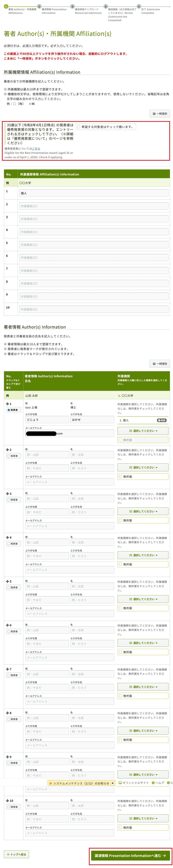This screenshot has width=173, height=868.
Task: Click the drag handle icon for author 2
Action: (x=7, y=450)
